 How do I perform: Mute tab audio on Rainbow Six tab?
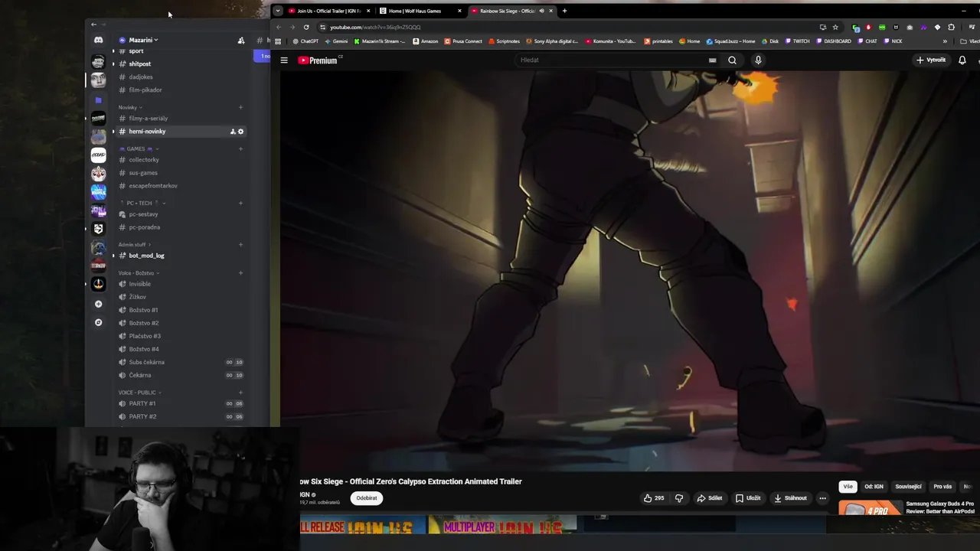(542, 11)
